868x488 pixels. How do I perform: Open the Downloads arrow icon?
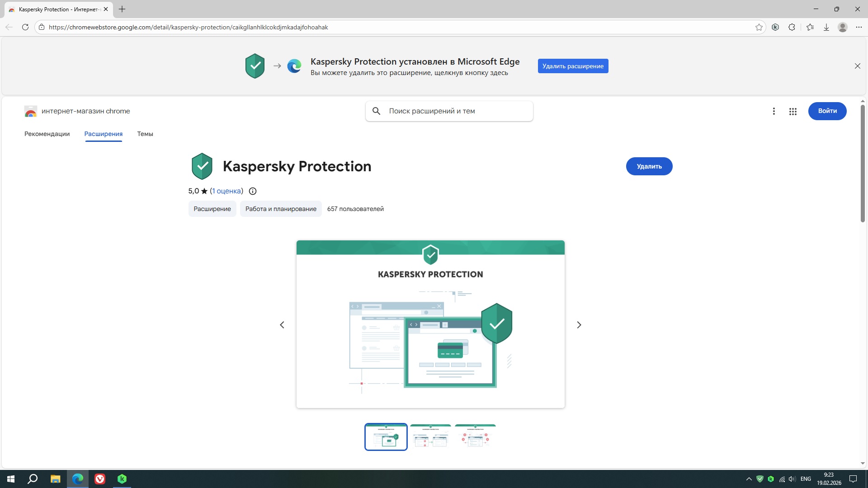826,27
